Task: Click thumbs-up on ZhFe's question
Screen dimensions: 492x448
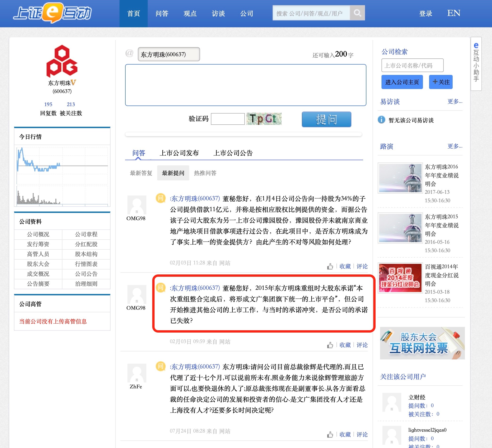Action: click(330, 434)
